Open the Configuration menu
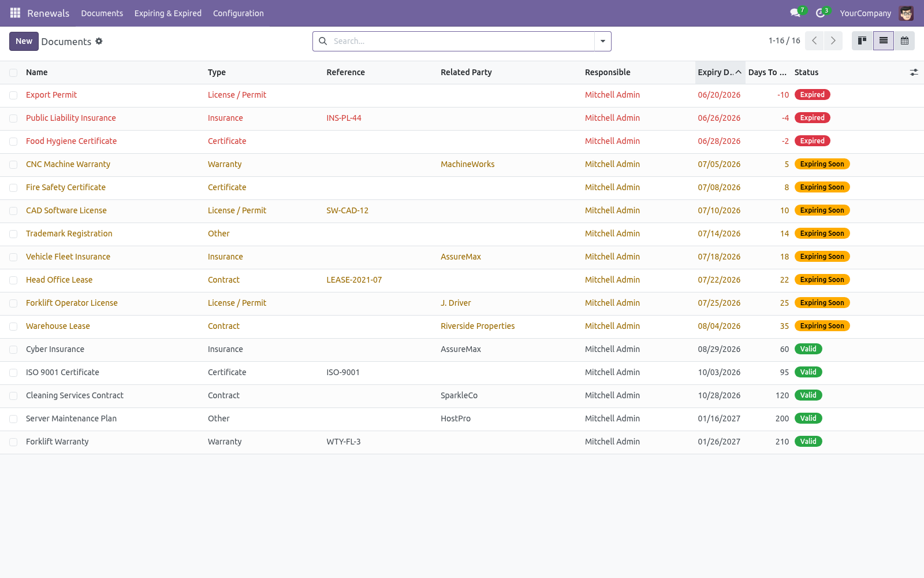Screen dimensions: 924x578 (x=239, y=13)
